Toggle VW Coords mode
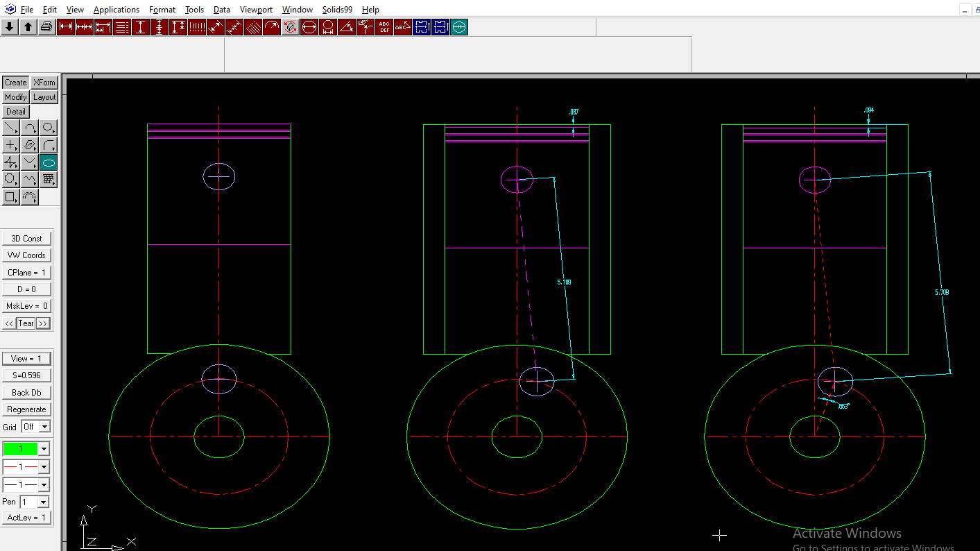The width and height of the screenshot is (980, 551). (26, 255)
